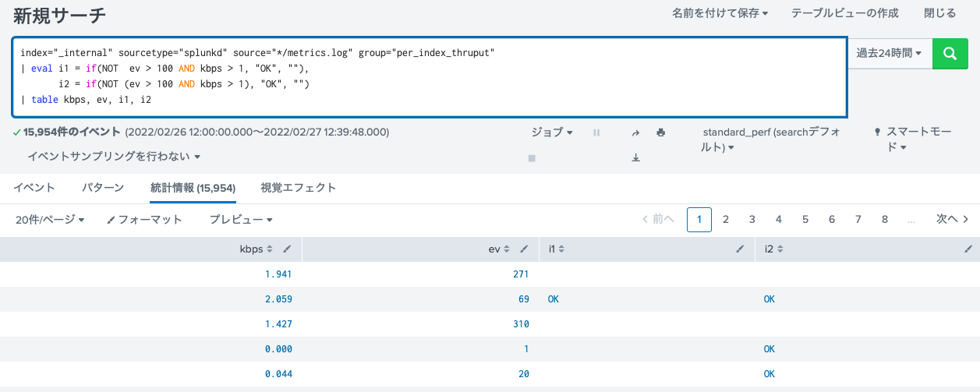
Task: Go to page 2
Action: [726, 220]
